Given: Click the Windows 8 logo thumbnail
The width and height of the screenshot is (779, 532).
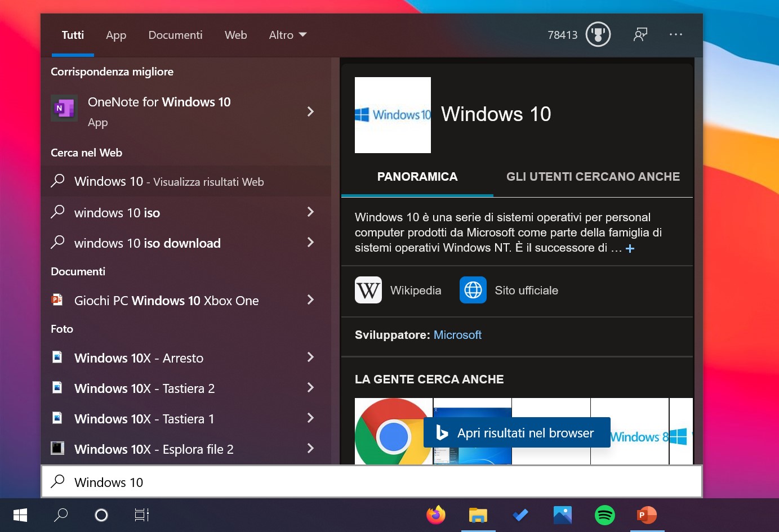Looking at the screenshot, I should [630, 431].
